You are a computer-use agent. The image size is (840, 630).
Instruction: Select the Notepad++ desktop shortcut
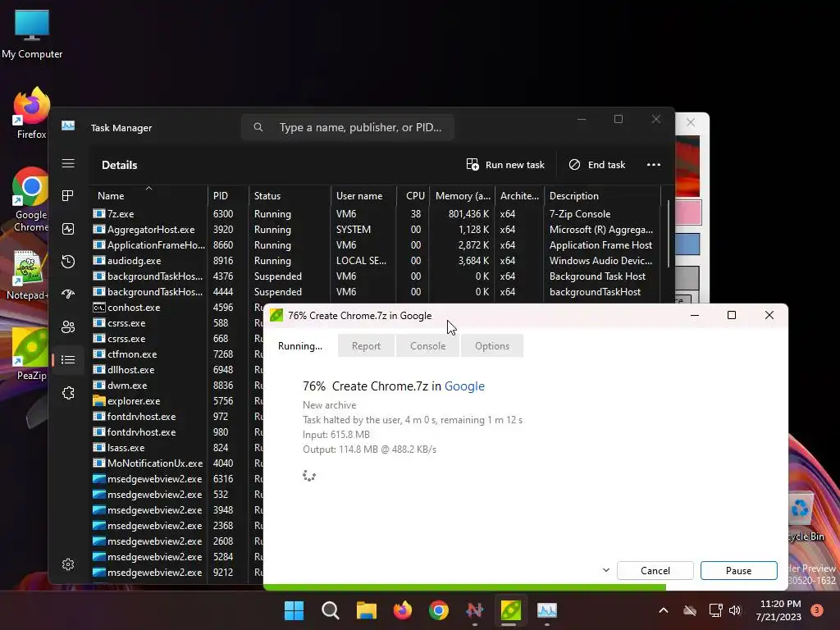pos(27,275)
